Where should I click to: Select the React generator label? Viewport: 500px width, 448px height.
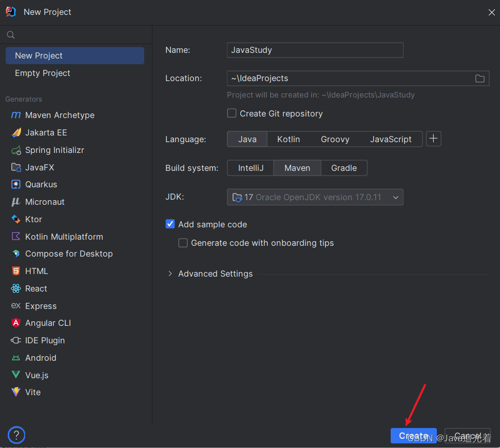(36, 288)
